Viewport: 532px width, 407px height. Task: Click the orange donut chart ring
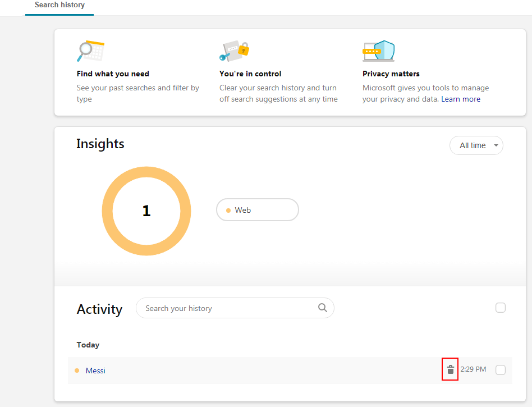tap(107, 211)
